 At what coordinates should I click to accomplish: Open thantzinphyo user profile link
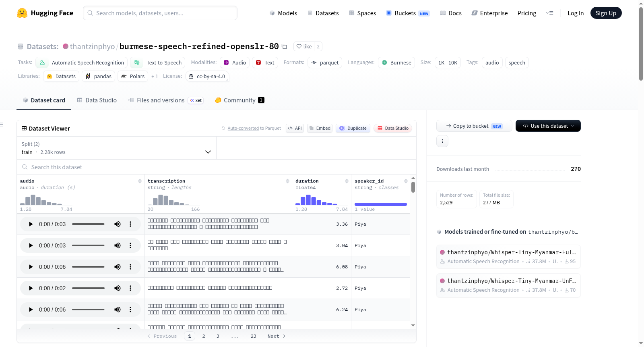[92, 46]
